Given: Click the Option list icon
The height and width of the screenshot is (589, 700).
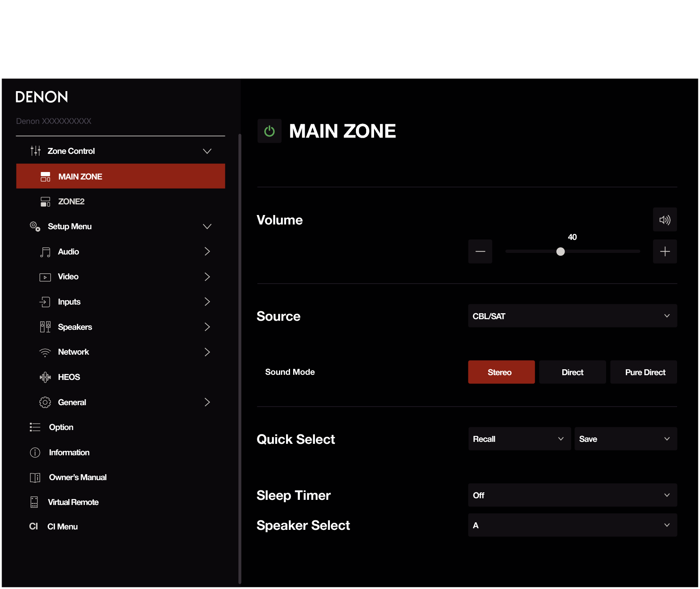Looking at the screenshot, I should 35,427.
